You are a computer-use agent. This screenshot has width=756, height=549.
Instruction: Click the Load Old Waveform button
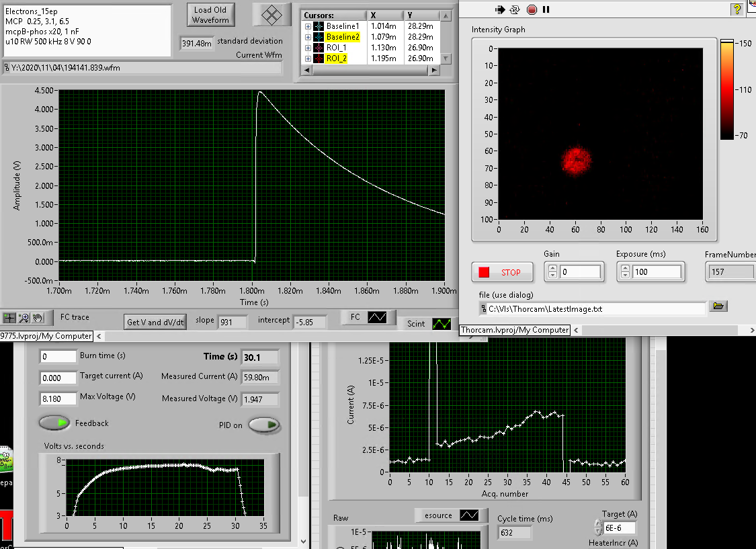(210, 15)
